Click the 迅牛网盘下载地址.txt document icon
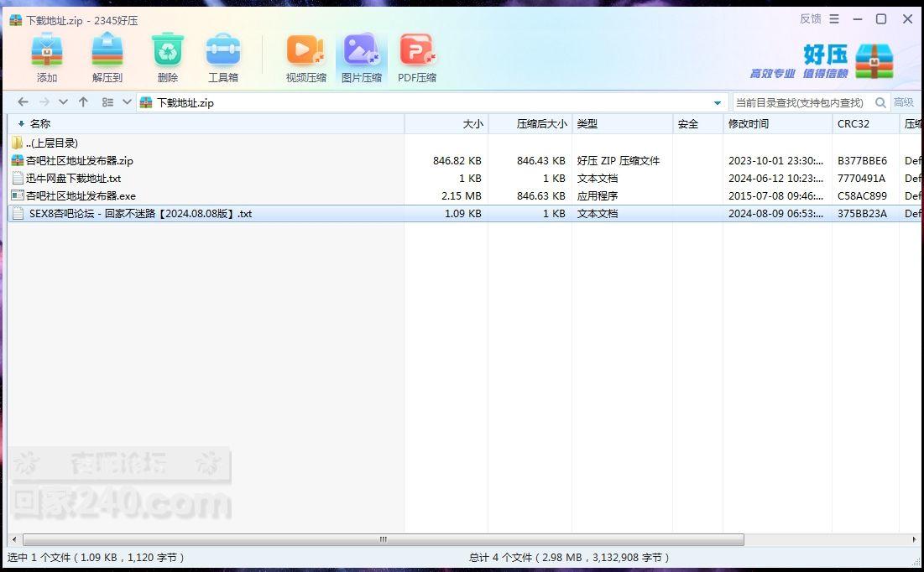 coord(17,178)
